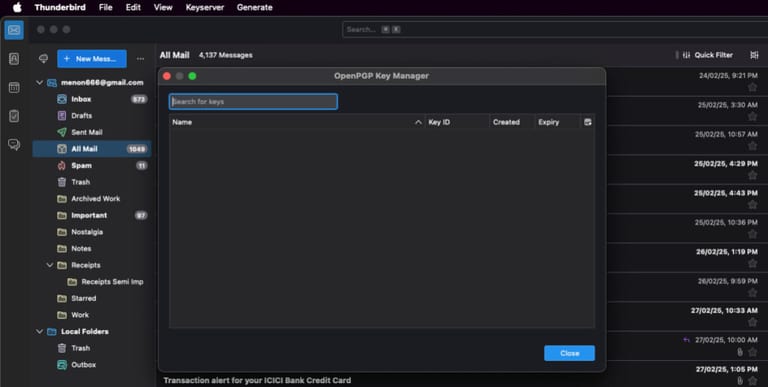Close the OpenPGP Key Manager dialog
768x387 pixels.
coord(569,353)
